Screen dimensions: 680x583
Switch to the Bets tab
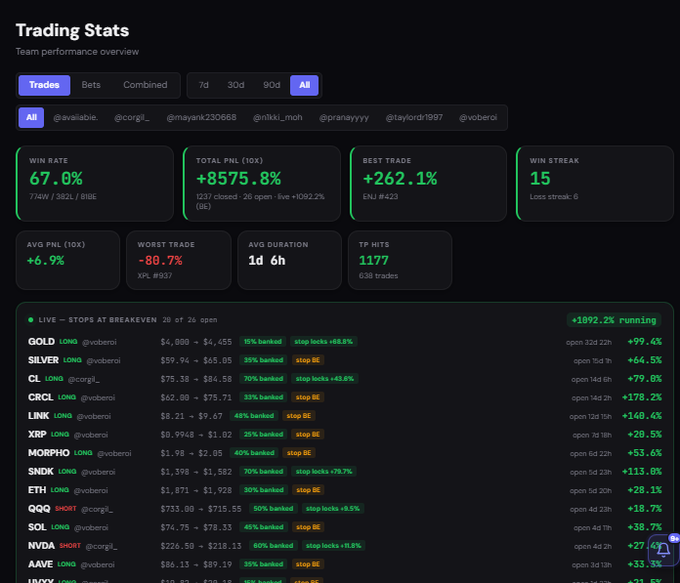[x=91, y=85]
